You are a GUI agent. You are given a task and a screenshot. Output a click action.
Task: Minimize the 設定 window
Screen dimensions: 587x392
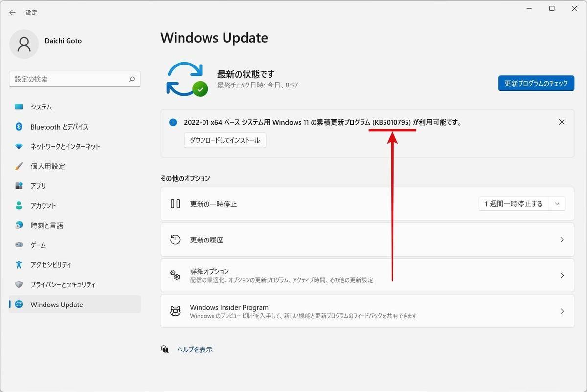click(529, 8)
